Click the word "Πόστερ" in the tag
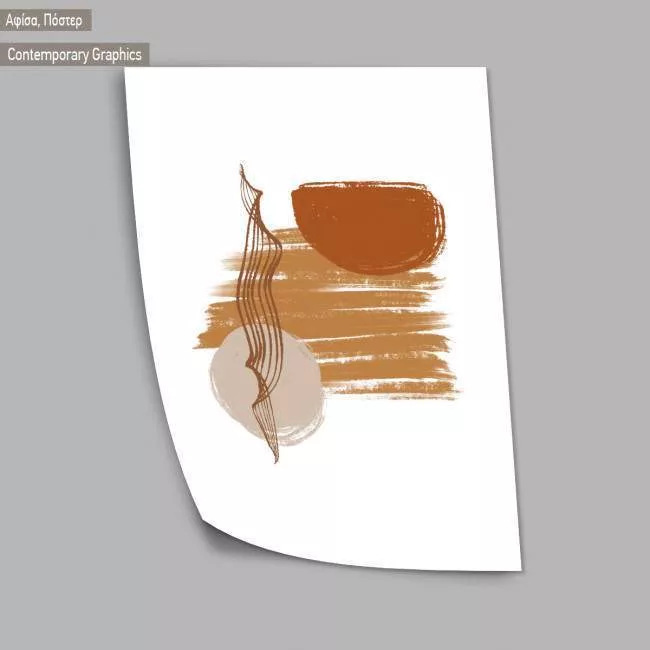The width and height of the screenshot is (650, 650). tap(62, 20)
